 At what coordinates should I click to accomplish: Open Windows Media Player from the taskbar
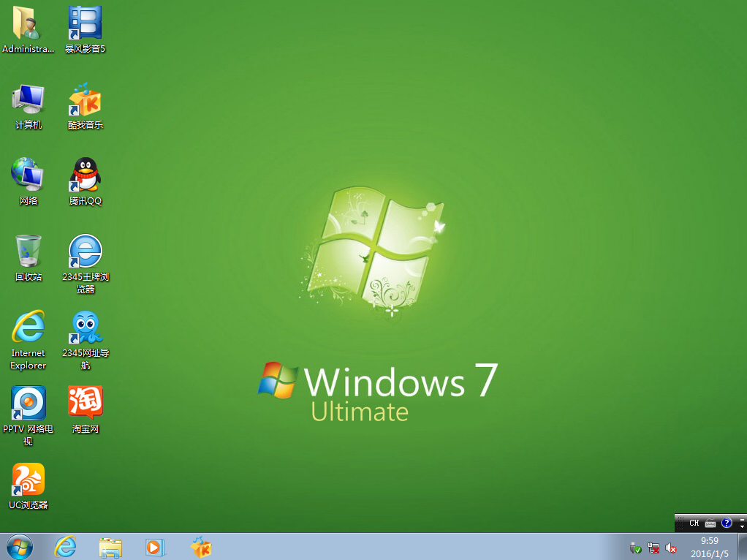coord(155,547)
